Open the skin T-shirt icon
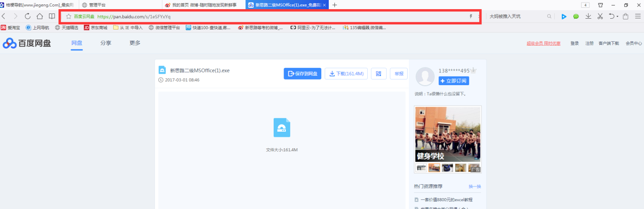This screenshot has width=644, height=209. pyautogui.click(x=601, y=5)
